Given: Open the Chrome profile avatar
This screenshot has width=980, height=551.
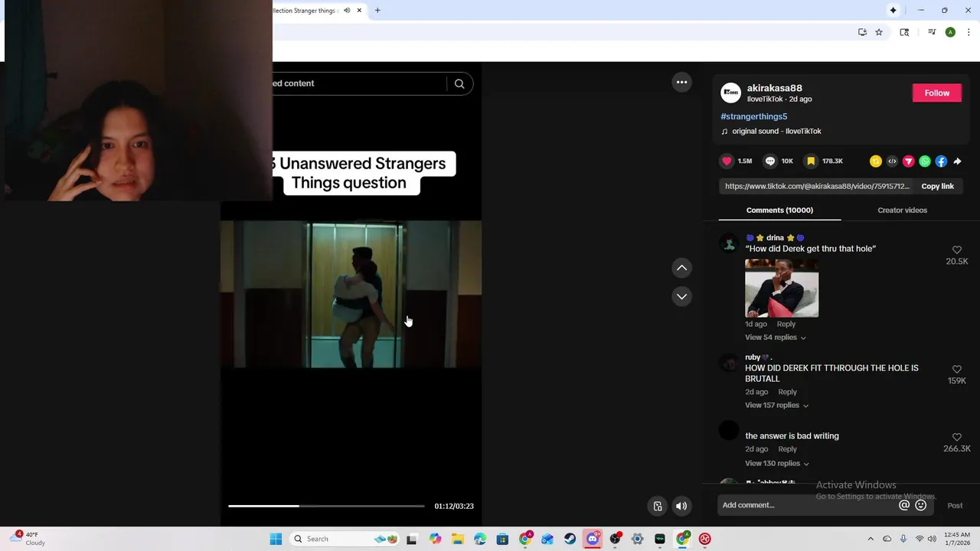Looking at the screenshot, I should (x=950, y=32).
